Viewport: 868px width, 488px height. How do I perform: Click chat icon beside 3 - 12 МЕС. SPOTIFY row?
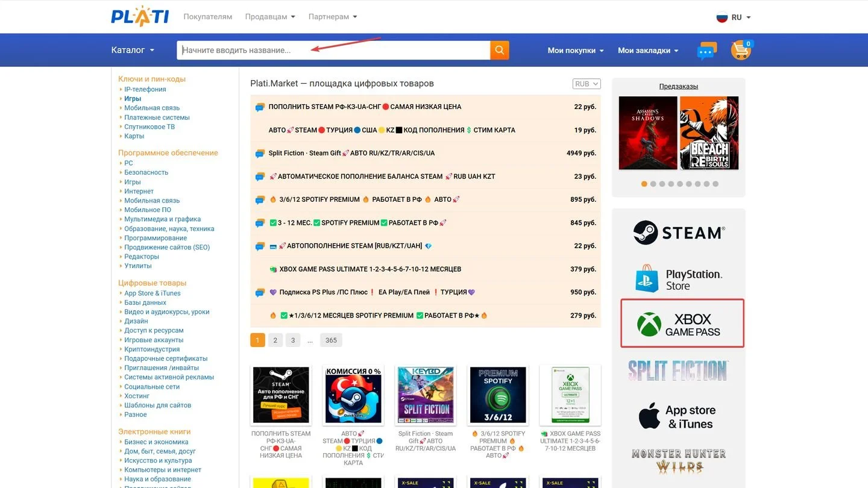[x=260, y=223]
